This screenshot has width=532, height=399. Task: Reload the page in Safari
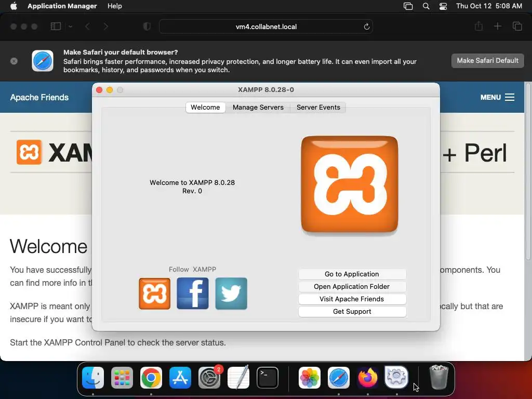[366, 26]
